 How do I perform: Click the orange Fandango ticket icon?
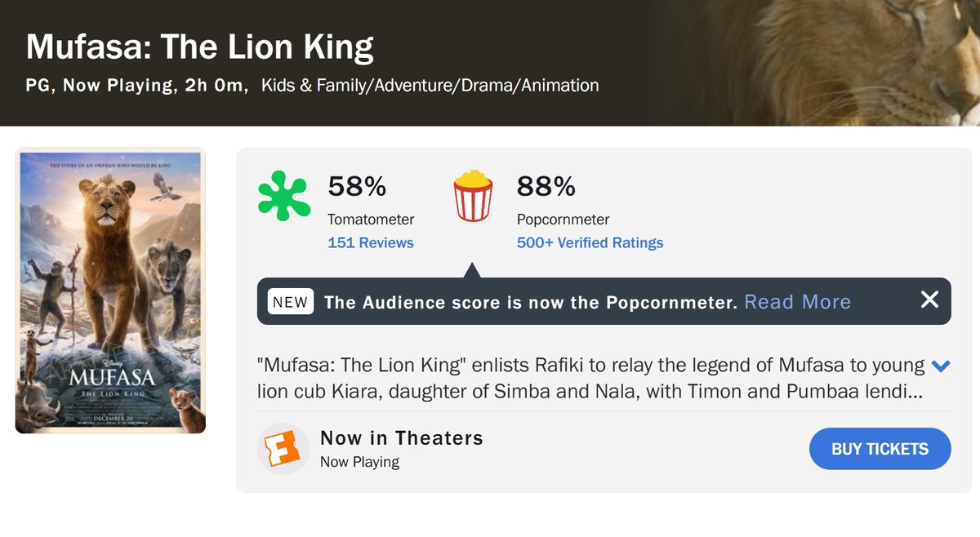click(283, 449)
